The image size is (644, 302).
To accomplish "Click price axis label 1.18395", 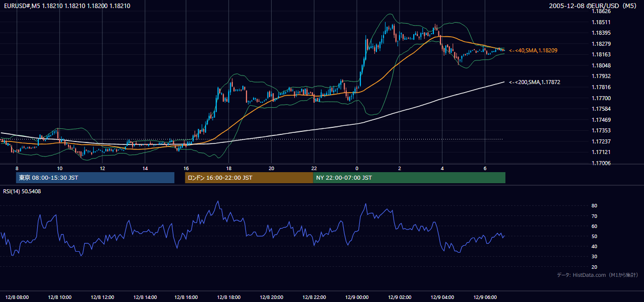I will tap(601, 33).
